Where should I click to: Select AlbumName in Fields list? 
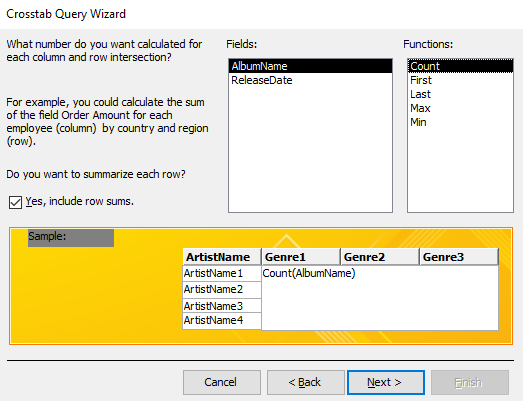pos(310,66)
